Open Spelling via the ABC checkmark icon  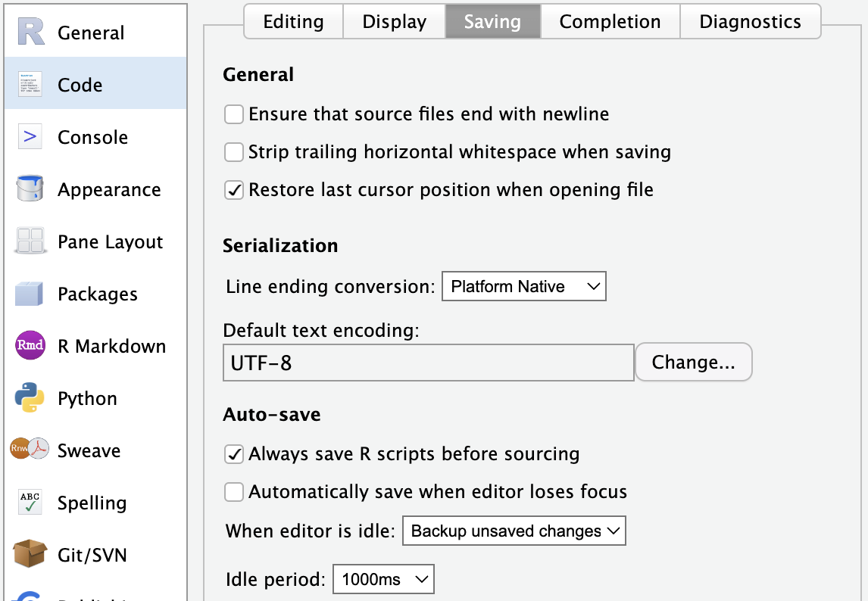pyautogui.click(x=30, y=502)
